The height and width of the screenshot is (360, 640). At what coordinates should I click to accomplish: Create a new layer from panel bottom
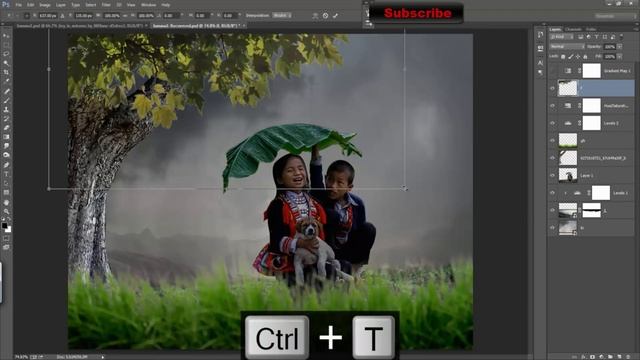[619, 357]
